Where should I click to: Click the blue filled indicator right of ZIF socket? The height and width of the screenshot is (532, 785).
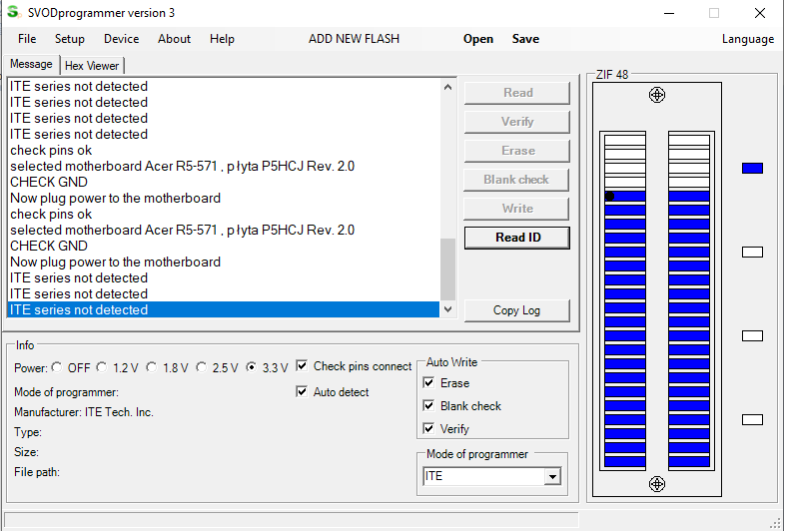(752, 168)
